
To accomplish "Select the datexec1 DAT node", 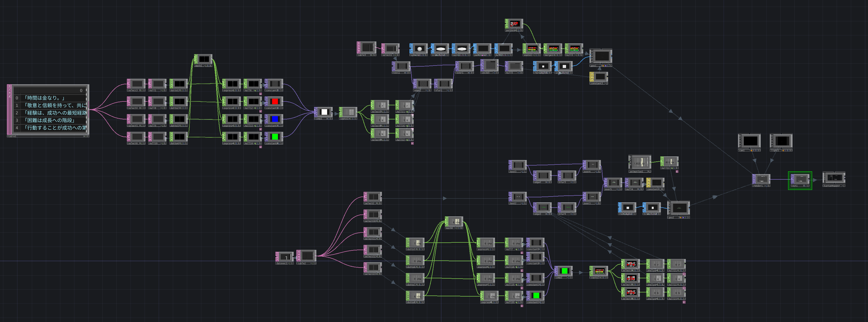I will pyautogui.click(x=285, y=257).
